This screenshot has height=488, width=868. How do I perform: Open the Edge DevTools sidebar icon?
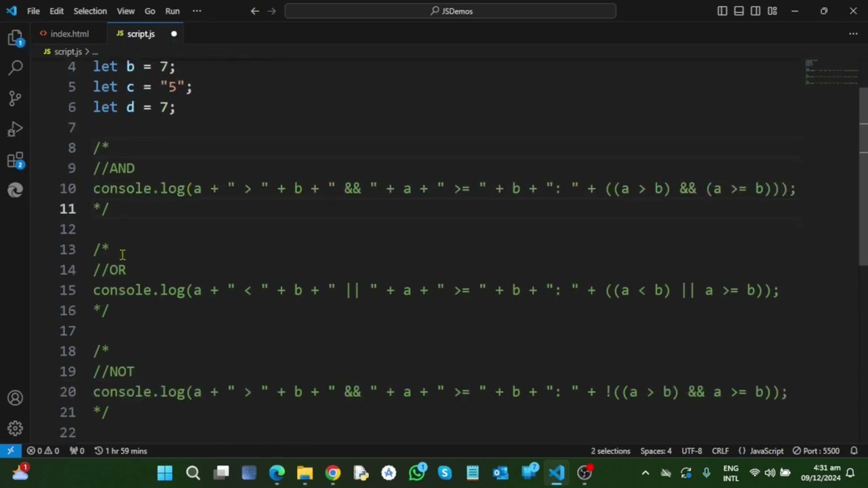pos(15,190)
